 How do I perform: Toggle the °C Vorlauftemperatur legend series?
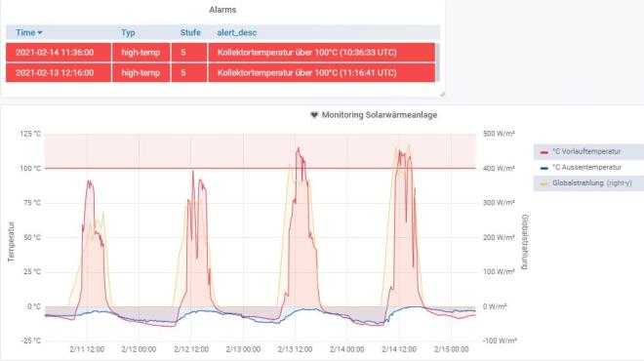coord(586,151)
